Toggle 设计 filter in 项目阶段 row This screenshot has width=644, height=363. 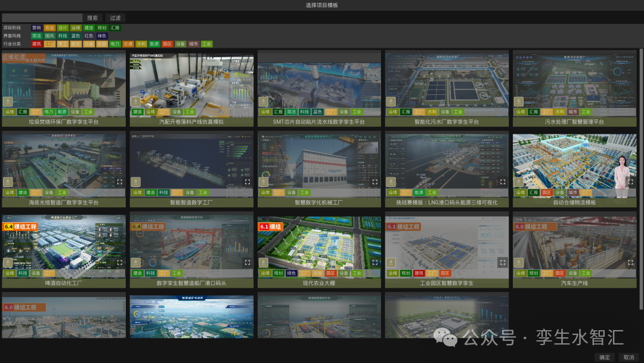pyautogui.click(x=63, y=28)
